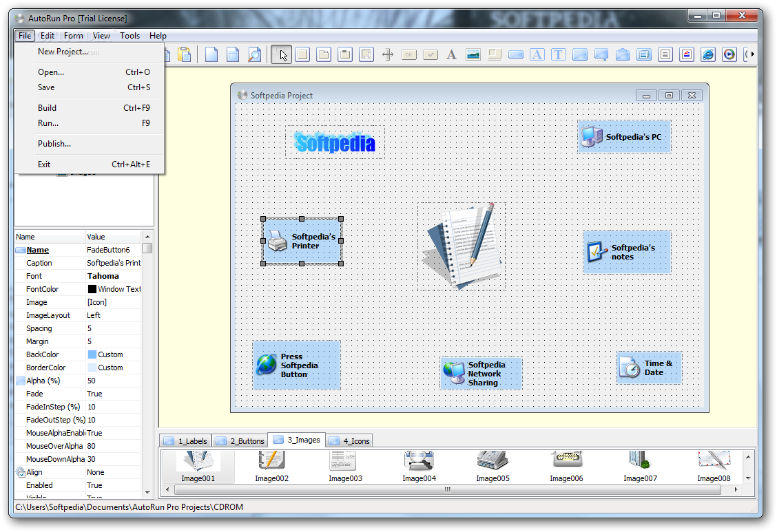Switch to the 3_Images tab

[297, 440]
